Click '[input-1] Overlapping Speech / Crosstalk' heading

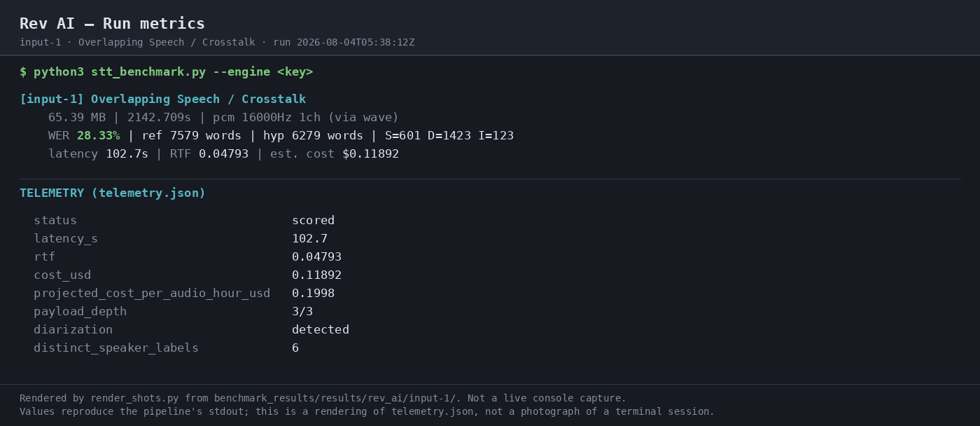[162, 99]
